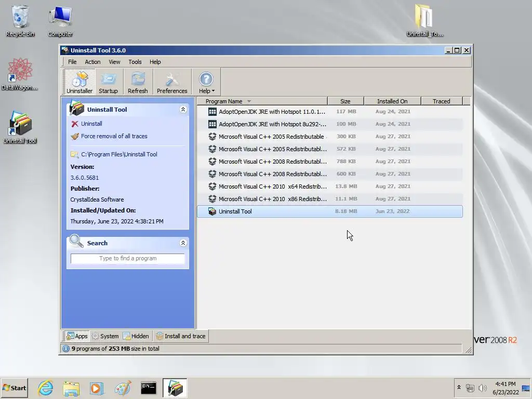Viewport: 532px width, 399px height.
Task: Select Visual C++ 2010 x64 Redistributable icon
Action: [212, 187]
